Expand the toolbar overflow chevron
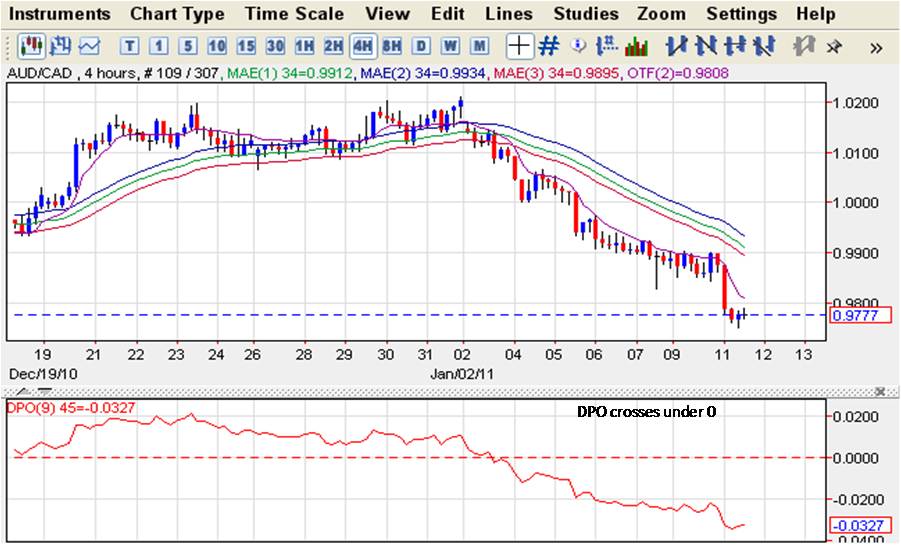This screenshot has height=546, width=901. 876,48
